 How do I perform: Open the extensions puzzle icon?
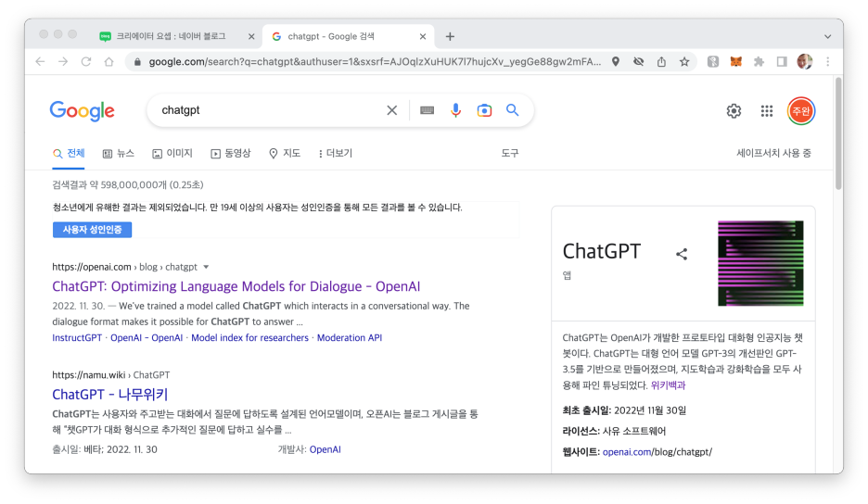coord(759,62)
